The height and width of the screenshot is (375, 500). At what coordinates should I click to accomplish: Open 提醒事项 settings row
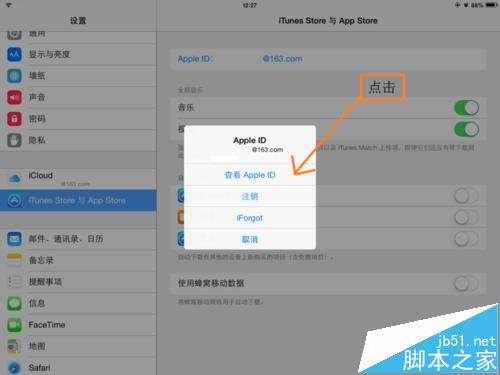(x=78, y=282)
